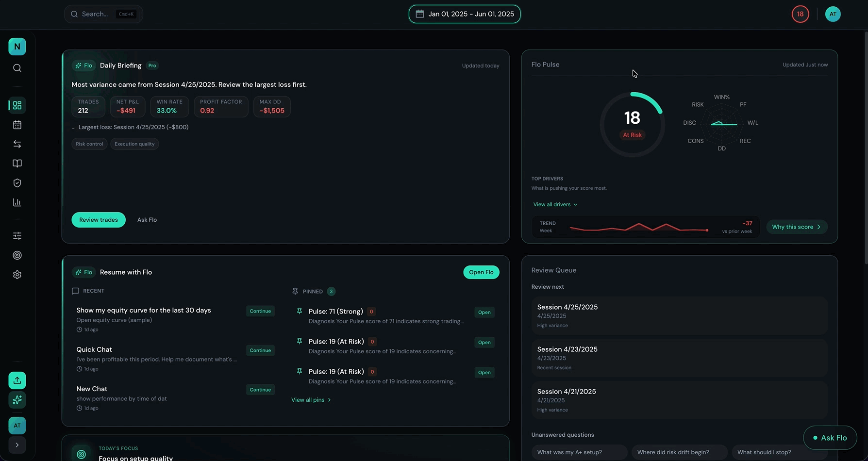The width and height of the screenshot is (868, 461).
Task: Click the shield risk-check sidebar icon
Action: tap(17, 183)
